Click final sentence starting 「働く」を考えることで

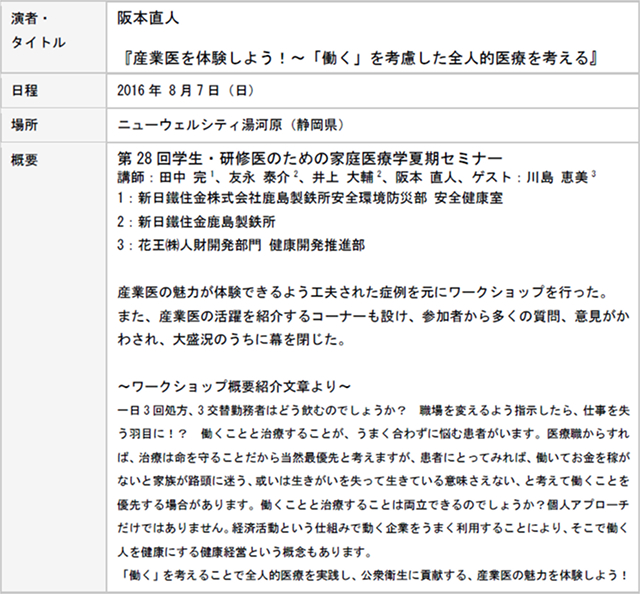371,575
